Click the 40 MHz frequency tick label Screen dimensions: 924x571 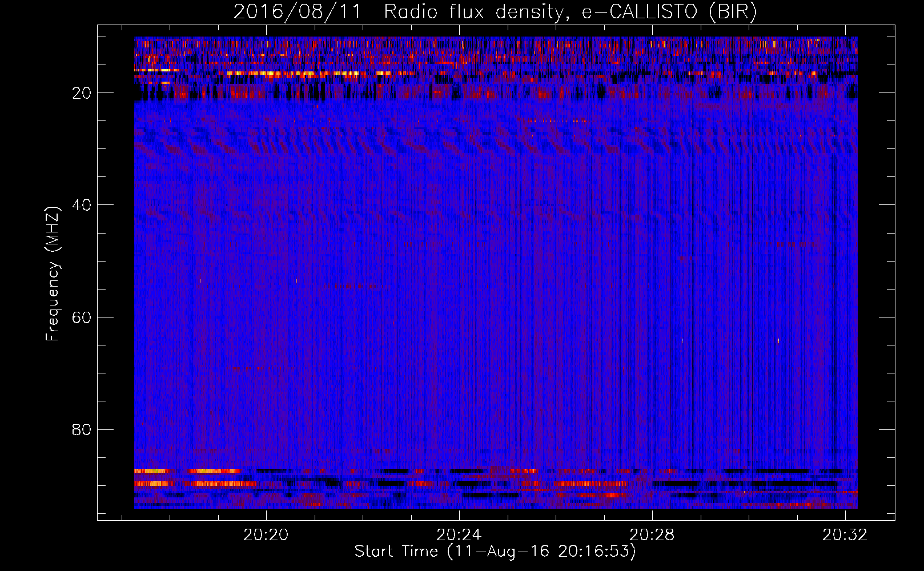[82, 205]
